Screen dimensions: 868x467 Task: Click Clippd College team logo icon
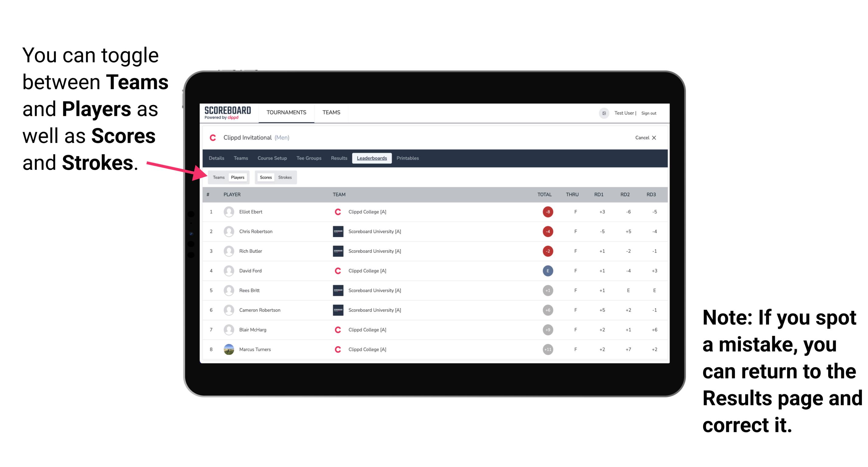coord(338,212)
